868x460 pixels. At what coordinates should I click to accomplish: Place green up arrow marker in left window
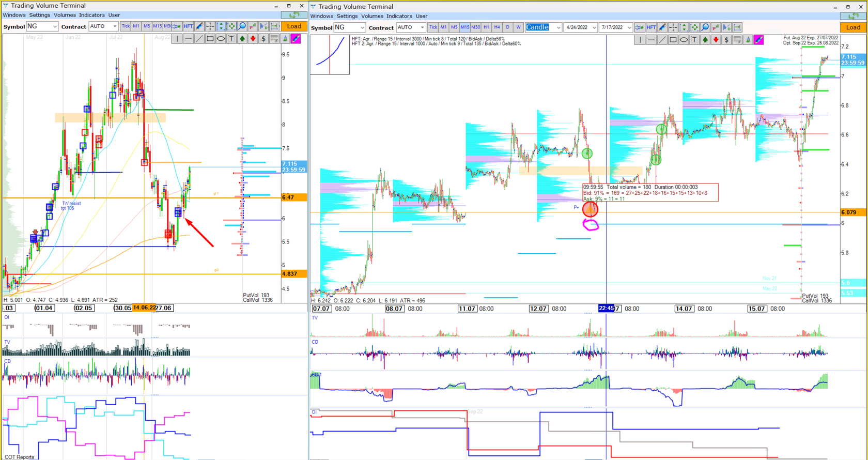pos(242,39)
